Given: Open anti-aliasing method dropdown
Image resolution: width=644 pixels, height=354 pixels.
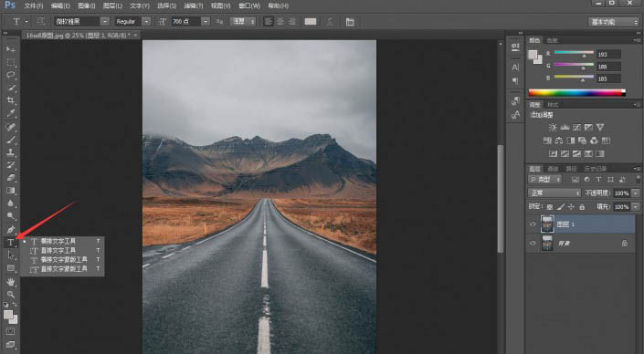Looking at the screenshot, I should (x=243, y=21).
